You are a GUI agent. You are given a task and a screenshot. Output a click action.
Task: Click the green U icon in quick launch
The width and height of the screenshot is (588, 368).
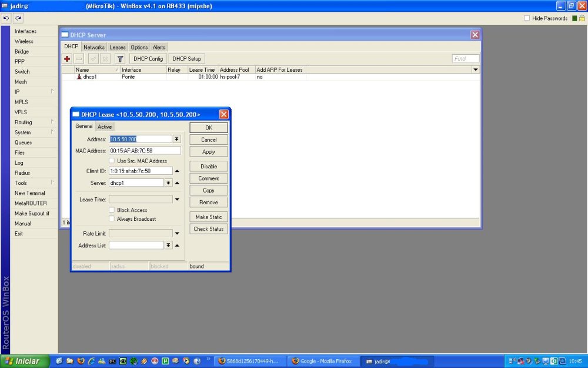pos(165,361)
